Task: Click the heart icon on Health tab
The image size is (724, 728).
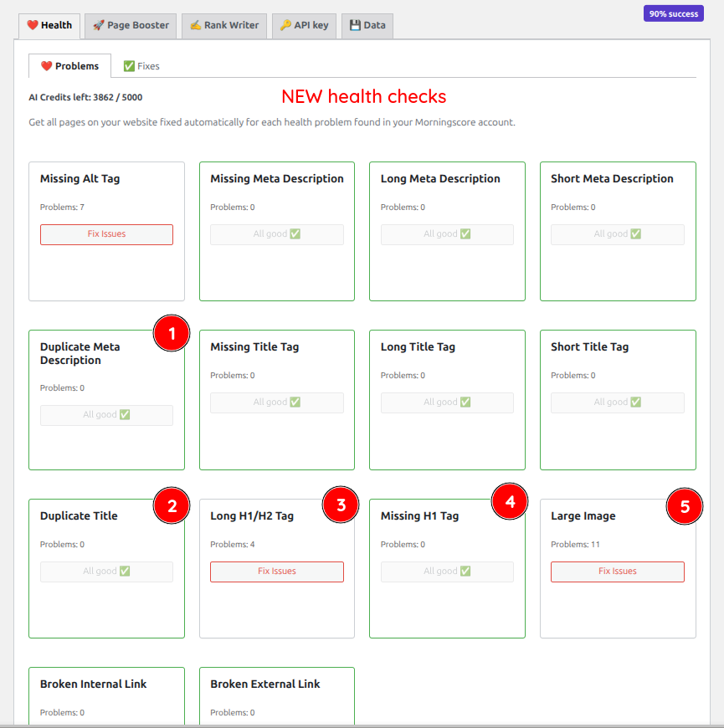Action: 33,25
